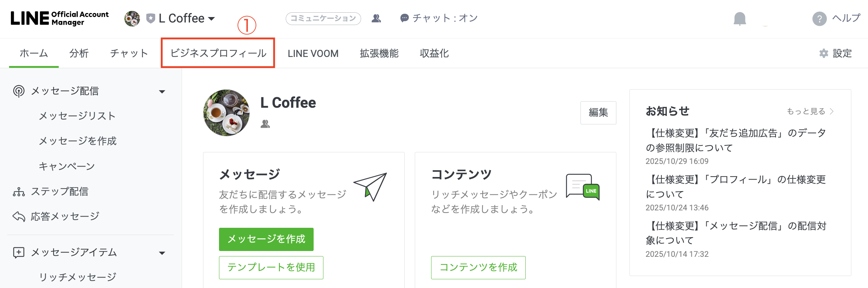This screenshot has width=868, height=288.
Task: Switch to the 分析 tab
Action: pyautogui.click(x=78, y=53)
